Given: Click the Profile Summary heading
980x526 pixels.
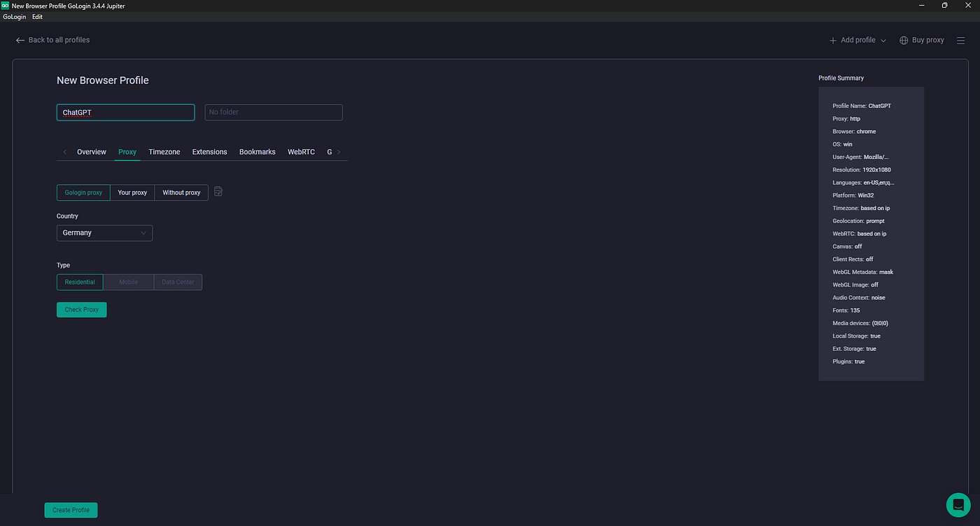Looking at the screenshot, I should pyautogui.click(x=841, y=78).
